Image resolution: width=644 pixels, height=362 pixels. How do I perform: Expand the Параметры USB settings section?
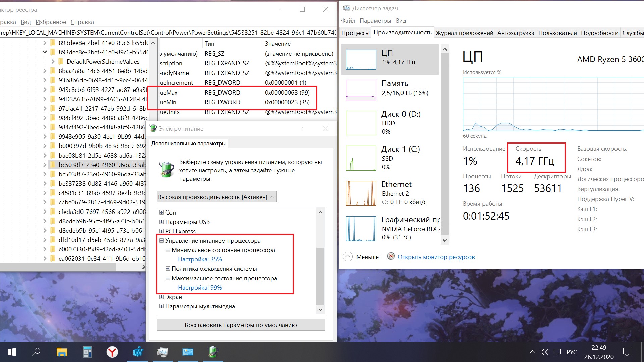tap(162, 222)
